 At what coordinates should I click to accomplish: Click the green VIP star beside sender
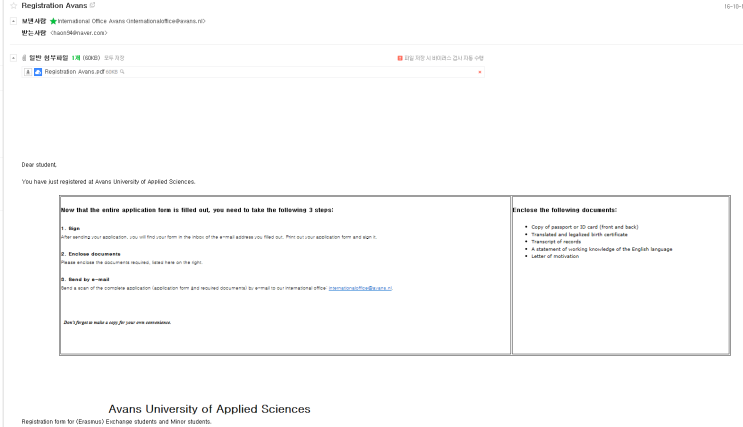click(53, 21)
